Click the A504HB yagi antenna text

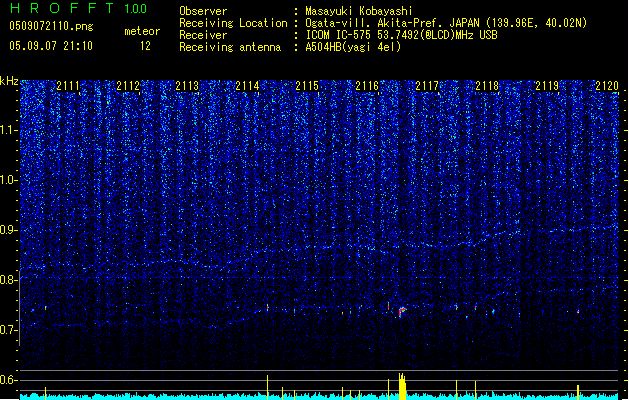click(x=355, y=47)
